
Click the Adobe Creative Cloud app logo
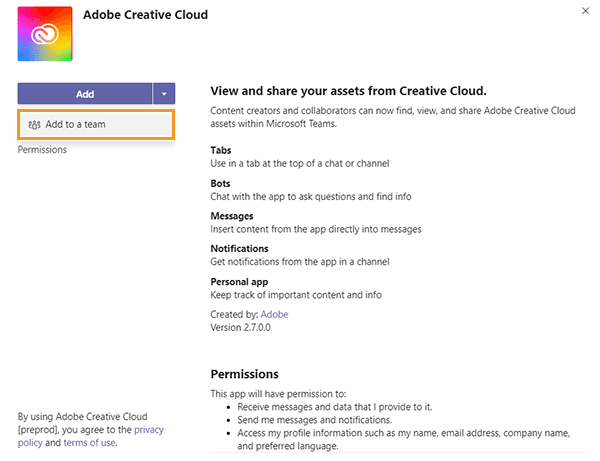45,34
